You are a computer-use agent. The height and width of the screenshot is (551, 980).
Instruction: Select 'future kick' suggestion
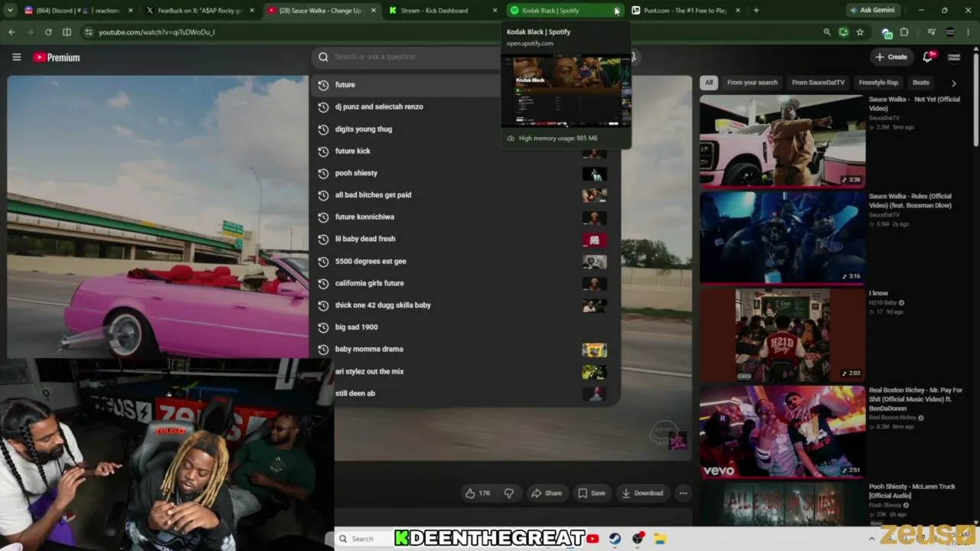[465, 151]
